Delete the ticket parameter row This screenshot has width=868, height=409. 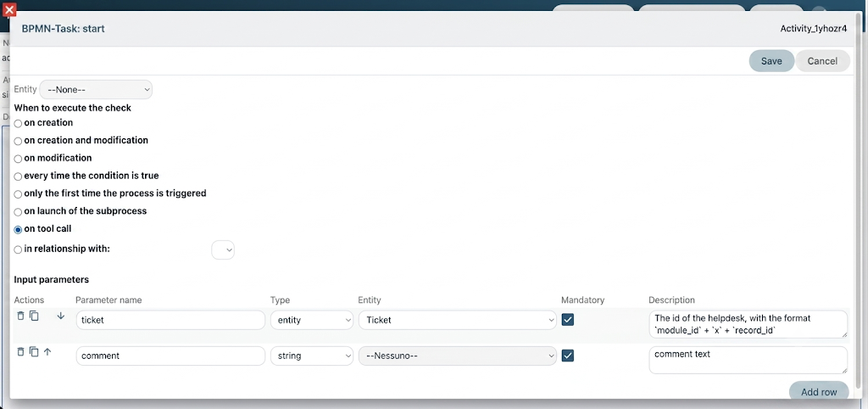point(20,316)
